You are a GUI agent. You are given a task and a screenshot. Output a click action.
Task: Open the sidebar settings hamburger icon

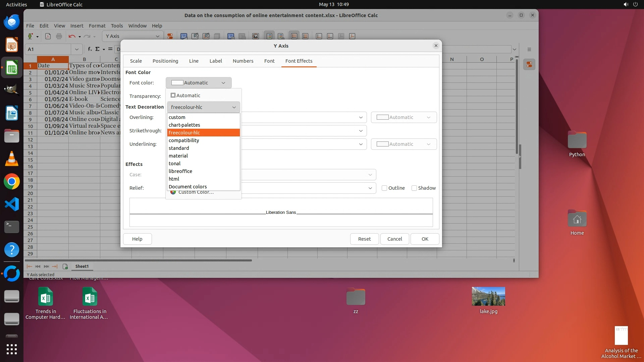(x=529, y=49)
